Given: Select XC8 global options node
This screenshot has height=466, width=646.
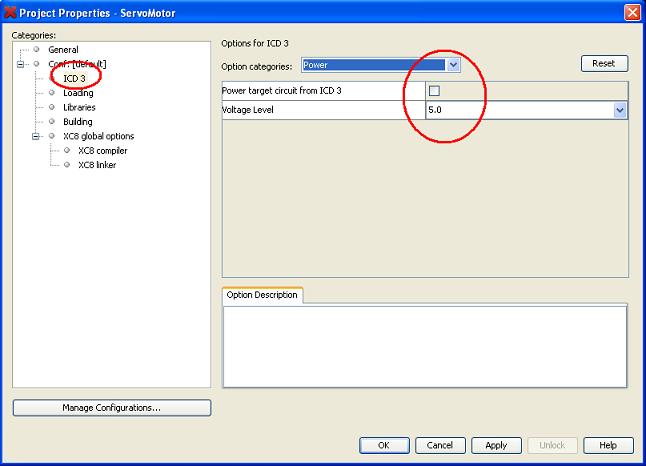Looking at the screenshot, I should point(98,136).
